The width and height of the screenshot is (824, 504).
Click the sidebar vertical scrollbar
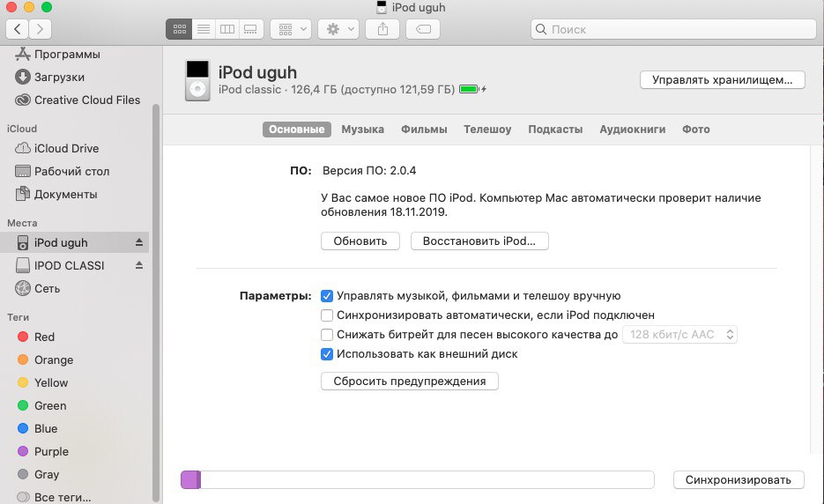pos(156,302)
